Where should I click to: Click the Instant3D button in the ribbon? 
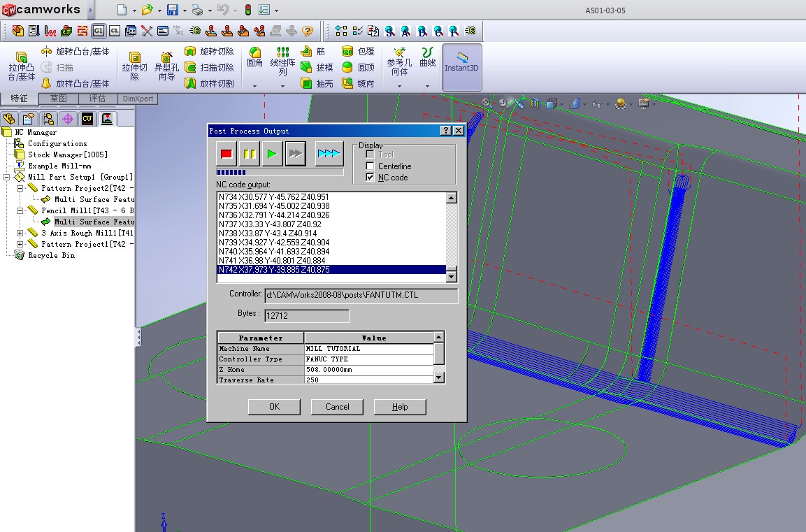click(x=461, y=67)
